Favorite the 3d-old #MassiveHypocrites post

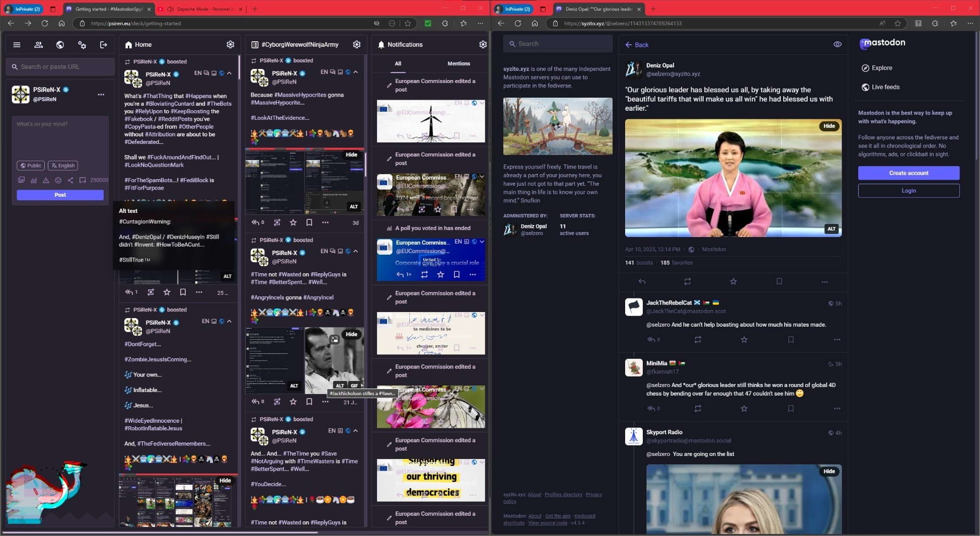[293, 222]
